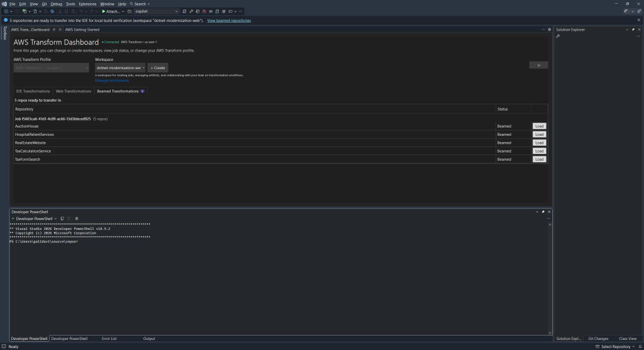Image resolution: width=644 pixels, height=350 pixels.
Task: Close the Solution Explorer panel
Action: pyautogui.click(x=639, y=30)
